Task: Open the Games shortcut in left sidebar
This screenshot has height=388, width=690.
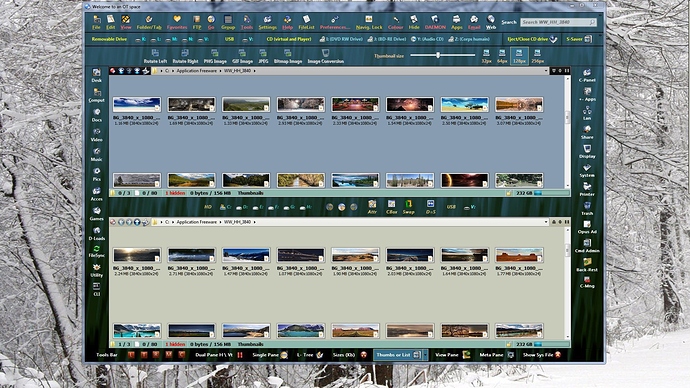Action: click(96, 214)
